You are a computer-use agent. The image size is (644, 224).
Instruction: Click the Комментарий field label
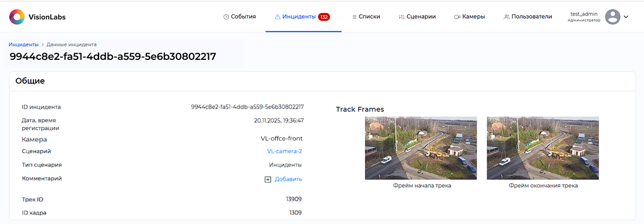coord(42,178)
